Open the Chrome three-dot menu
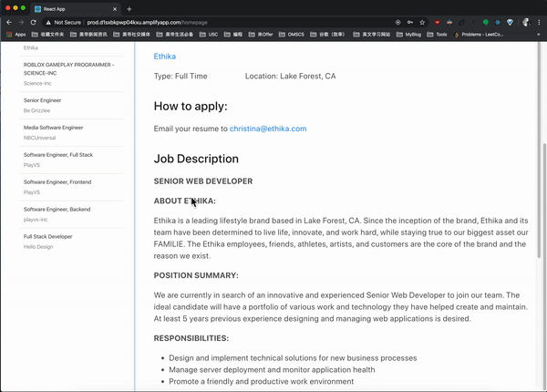The width and height of the screenshot is (547, 392). click(x=539, y=22)
